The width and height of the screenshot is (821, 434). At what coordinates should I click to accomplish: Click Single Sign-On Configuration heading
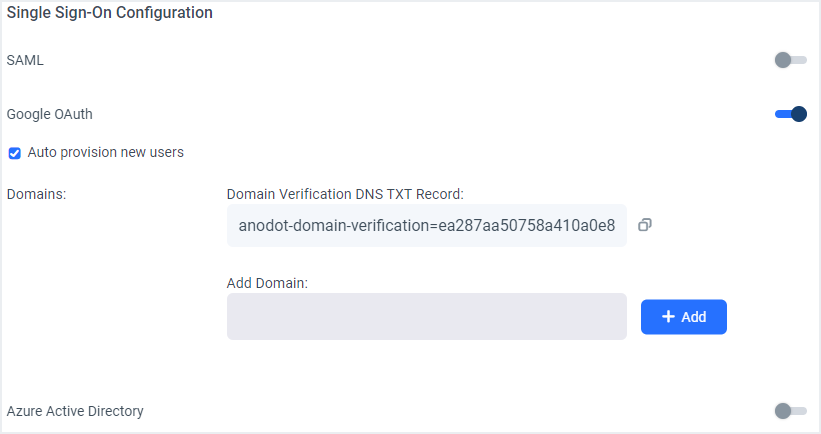pos(109,13)
